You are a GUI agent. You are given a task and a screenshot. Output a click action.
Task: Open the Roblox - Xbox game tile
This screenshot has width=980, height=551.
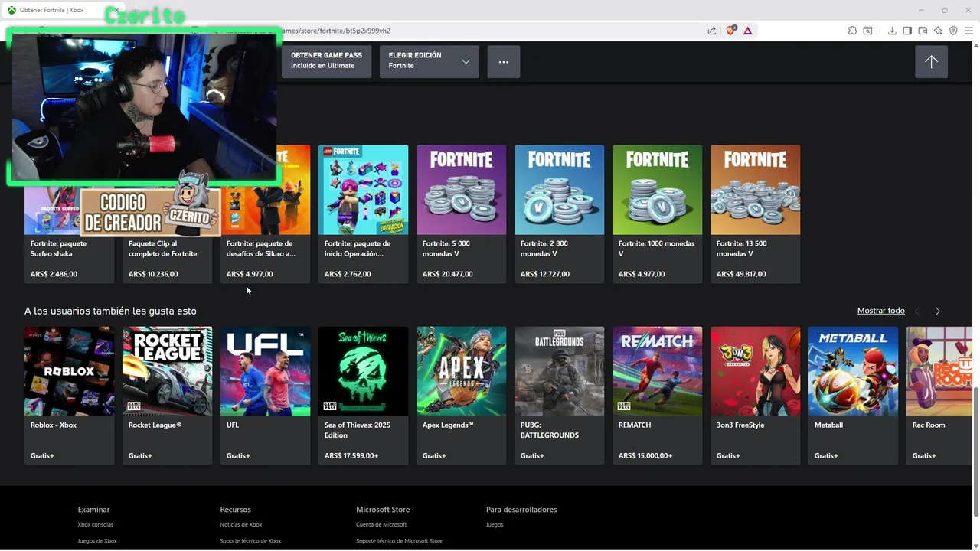[x=69, y=396]
